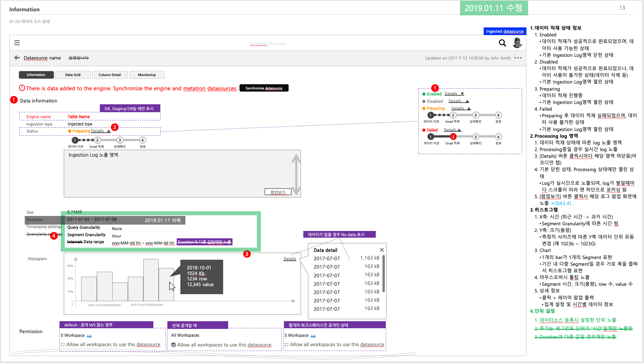Open the Details link above histogram

[290, 259]
